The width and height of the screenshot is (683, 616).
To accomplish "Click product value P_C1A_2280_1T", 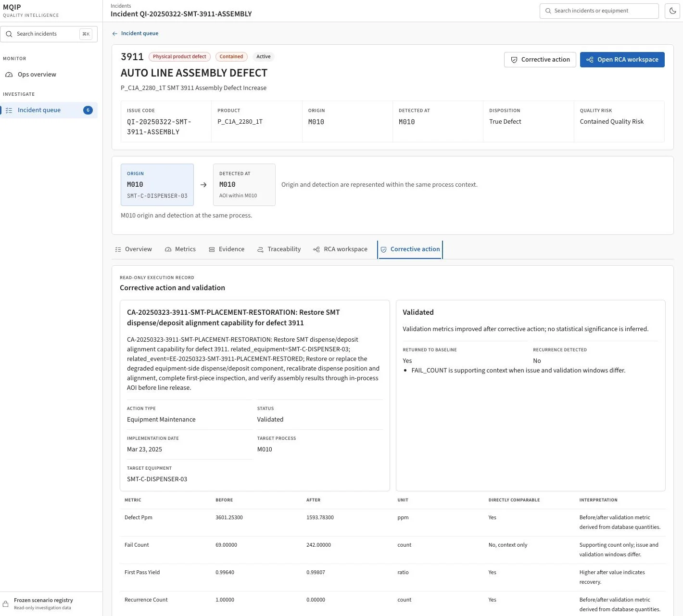I will (240, 122).
